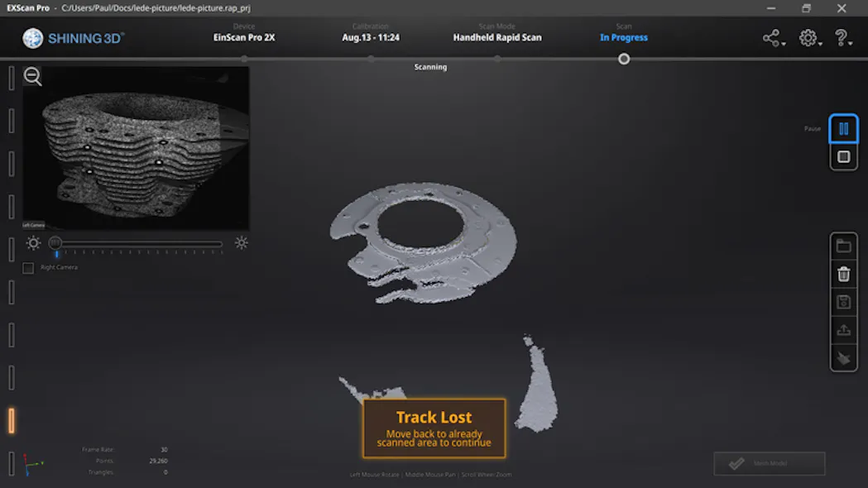The height and width of the screenshot is (488, 868).
Task: Click the highlighted orange distance indicator bar
Action: tap(11, 420)
